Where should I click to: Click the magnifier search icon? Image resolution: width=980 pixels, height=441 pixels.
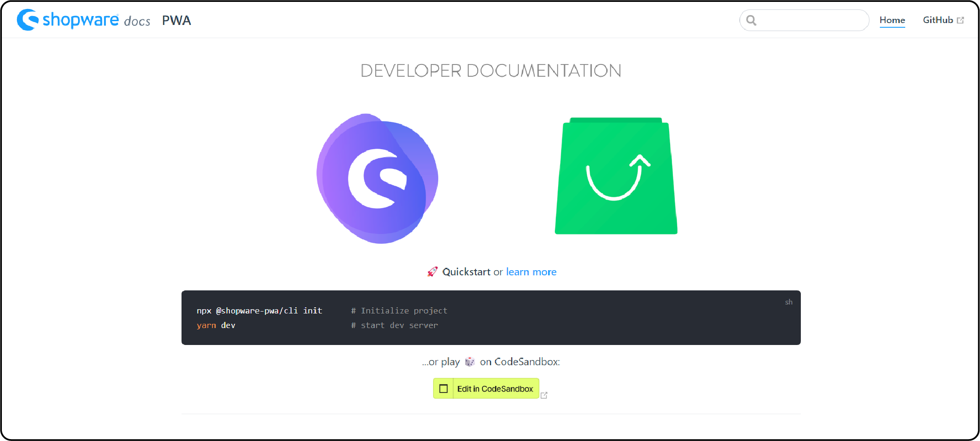[751, 20]
